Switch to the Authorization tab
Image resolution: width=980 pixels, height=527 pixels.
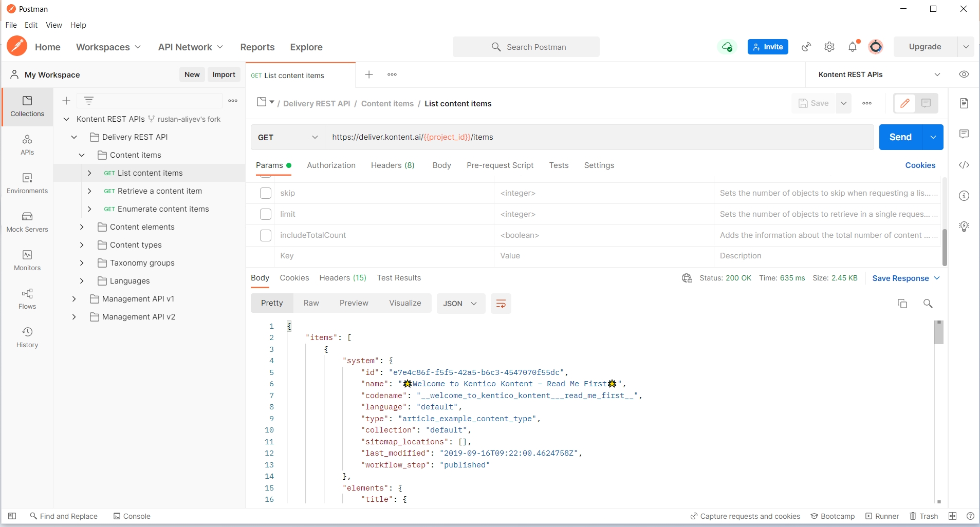[331, 165]
